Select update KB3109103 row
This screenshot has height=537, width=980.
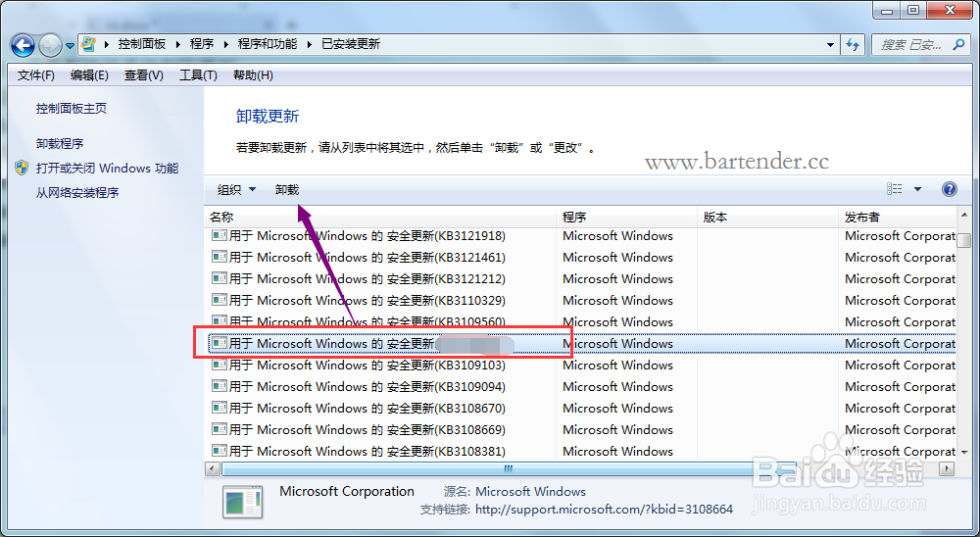point(581,366)
